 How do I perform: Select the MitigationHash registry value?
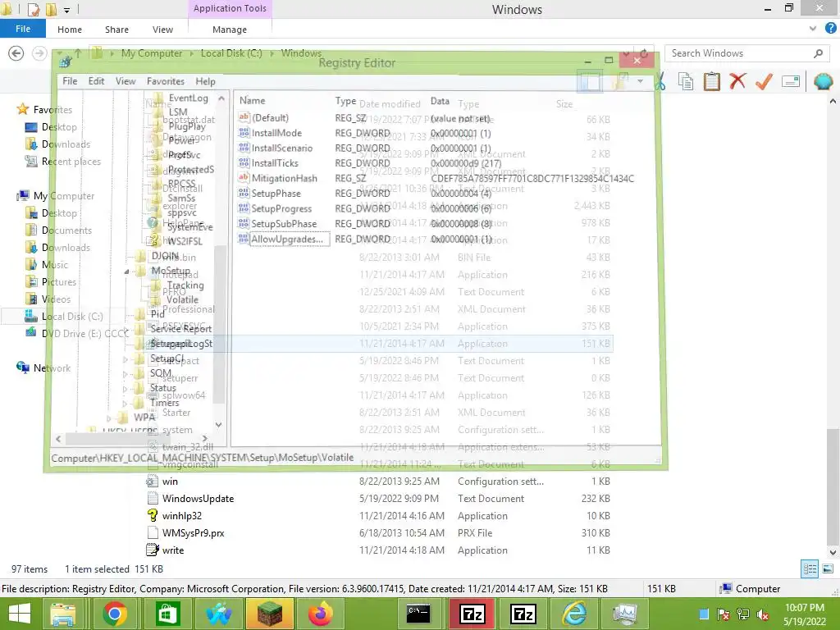pyautogui.click(x=285, y=178)
